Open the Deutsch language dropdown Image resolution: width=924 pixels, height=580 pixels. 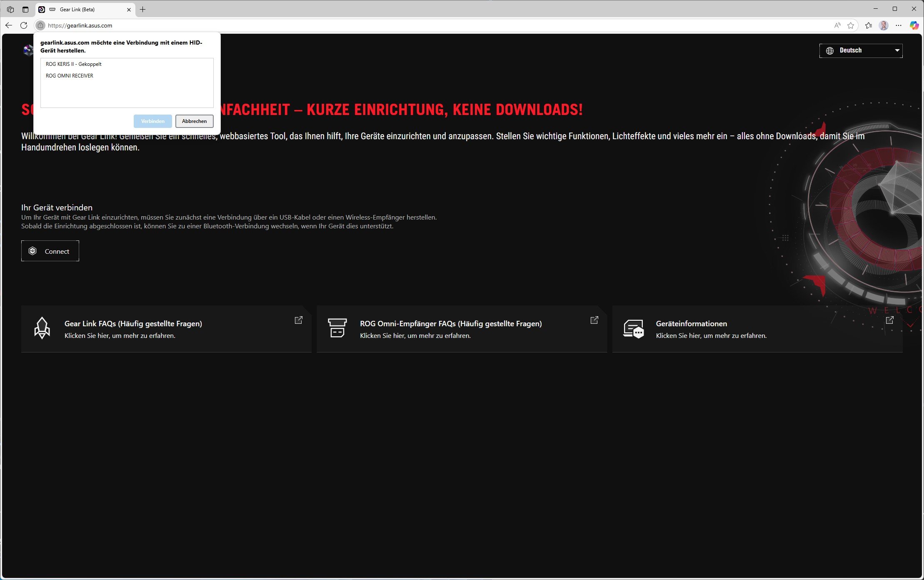click(x=861, y=50)
